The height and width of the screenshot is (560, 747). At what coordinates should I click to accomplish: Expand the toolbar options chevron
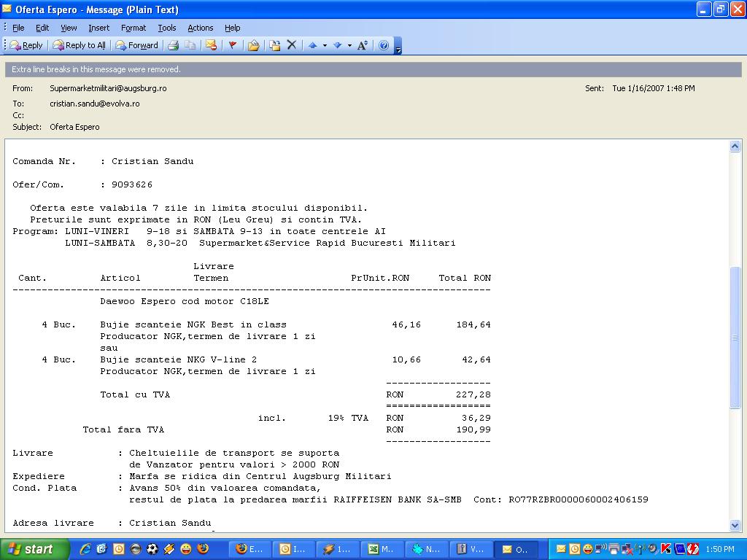pyautogui.click(x=398, y=47)
